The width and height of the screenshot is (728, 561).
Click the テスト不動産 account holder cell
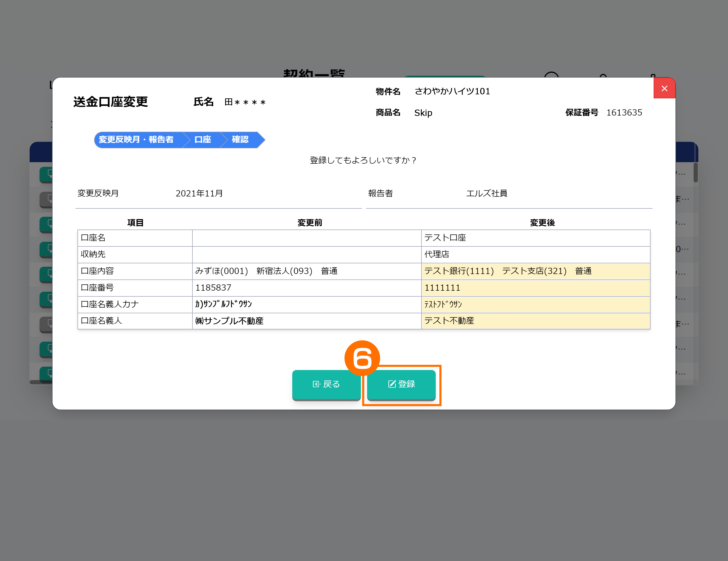pos(449,321)
